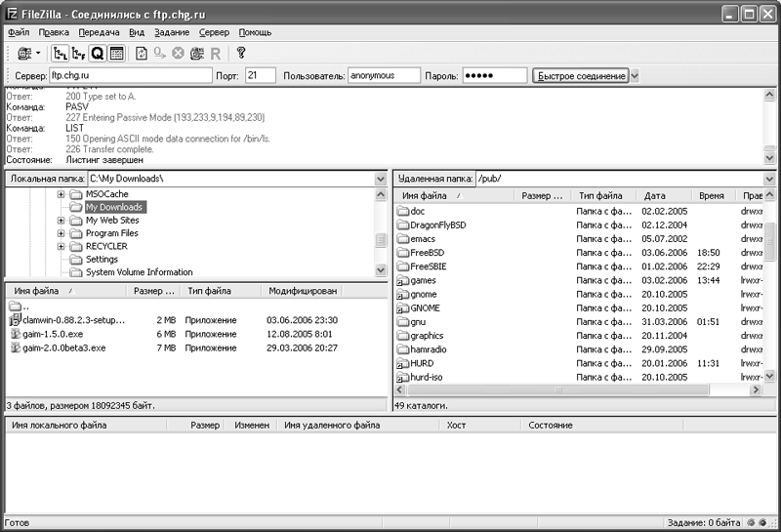
Task: Click the refresh file listing icon
Action: click(x=141, y=53)
